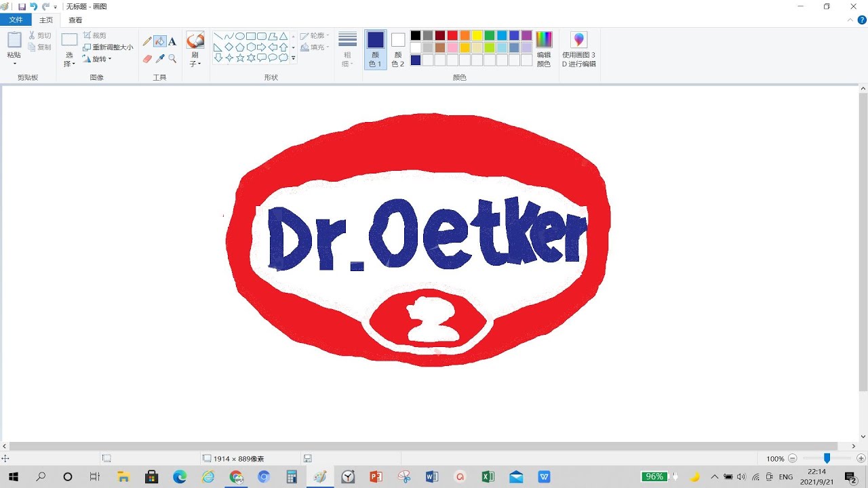The height and width of the screenshot is (488, 868).
Task: Select the Color picker eyedropper tool
Action: tap(160, 59)
